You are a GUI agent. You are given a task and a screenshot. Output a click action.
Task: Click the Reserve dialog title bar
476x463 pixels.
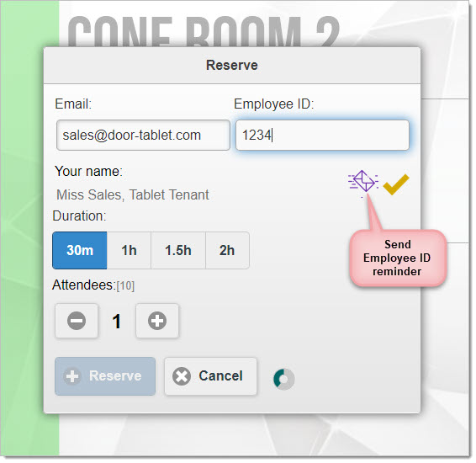tap(232, 66)
